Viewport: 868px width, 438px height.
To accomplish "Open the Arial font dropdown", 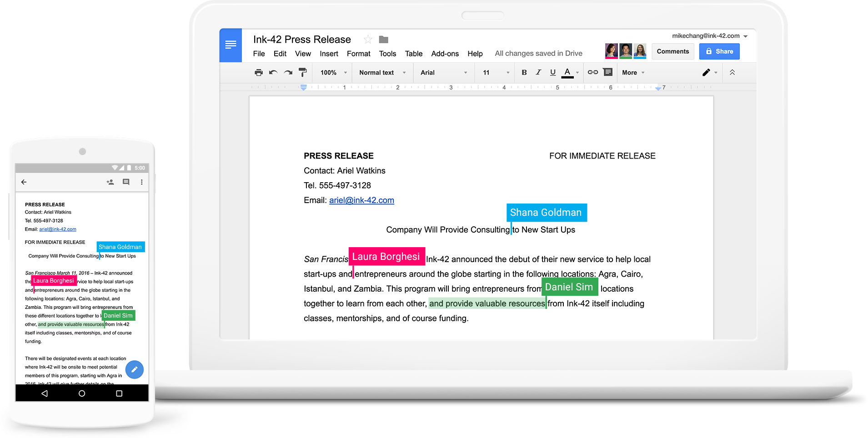I will pos(443,73).
